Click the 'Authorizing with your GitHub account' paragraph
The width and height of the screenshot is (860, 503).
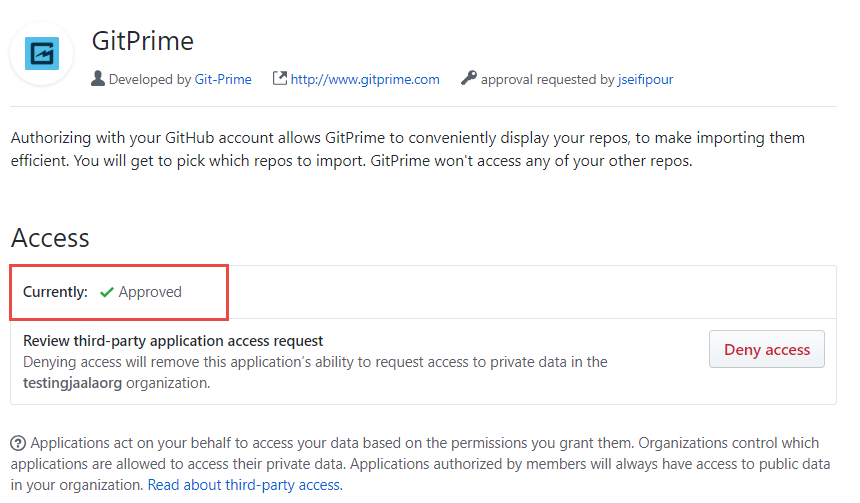coord(408,149)
